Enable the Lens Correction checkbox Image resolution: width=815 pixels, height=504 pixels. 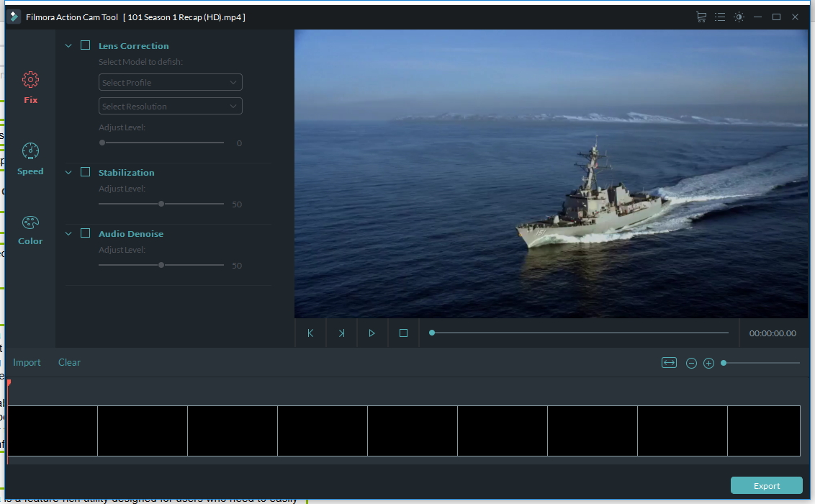(85, 44)
